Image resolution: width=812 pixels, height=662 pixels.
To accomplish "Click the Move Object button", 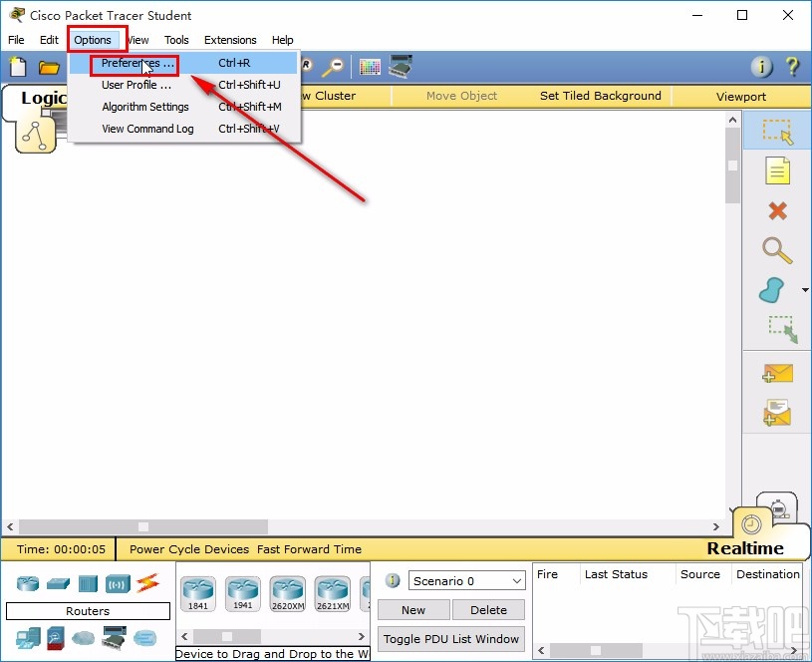I will (461, 96).
